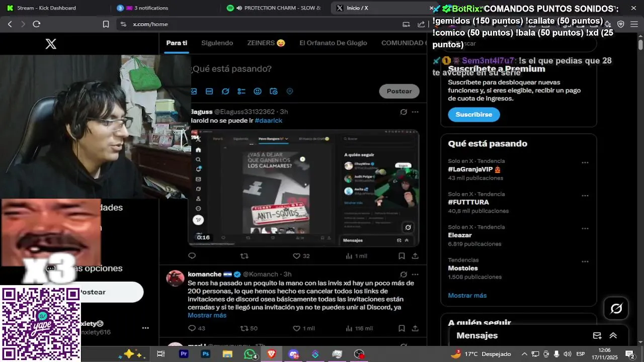644x362 pixels.
Task: Click Grok icon inside the video
Action: point(408,227)
